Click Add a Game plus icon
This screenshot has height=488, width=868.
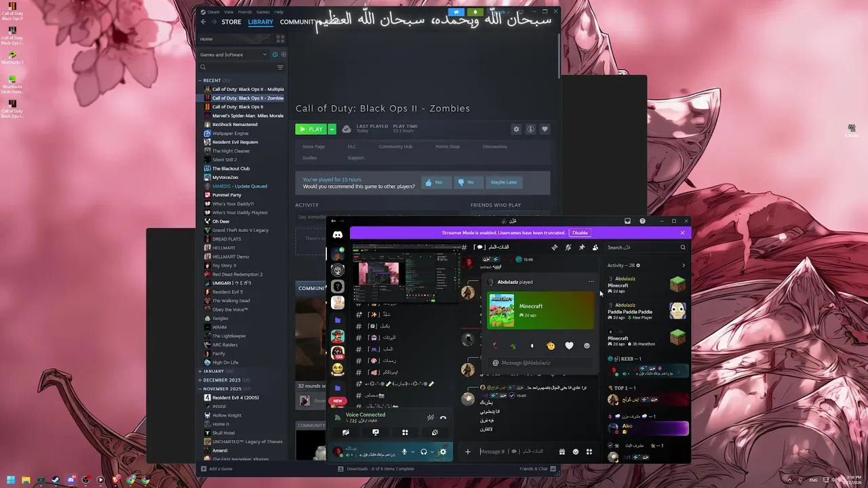pos(203,468)
